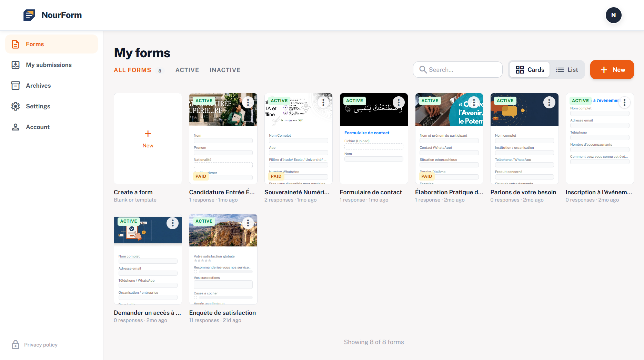Click the PAID badge on Candidature card
This screenshot has height=360, width=644.
pos(201,176)
